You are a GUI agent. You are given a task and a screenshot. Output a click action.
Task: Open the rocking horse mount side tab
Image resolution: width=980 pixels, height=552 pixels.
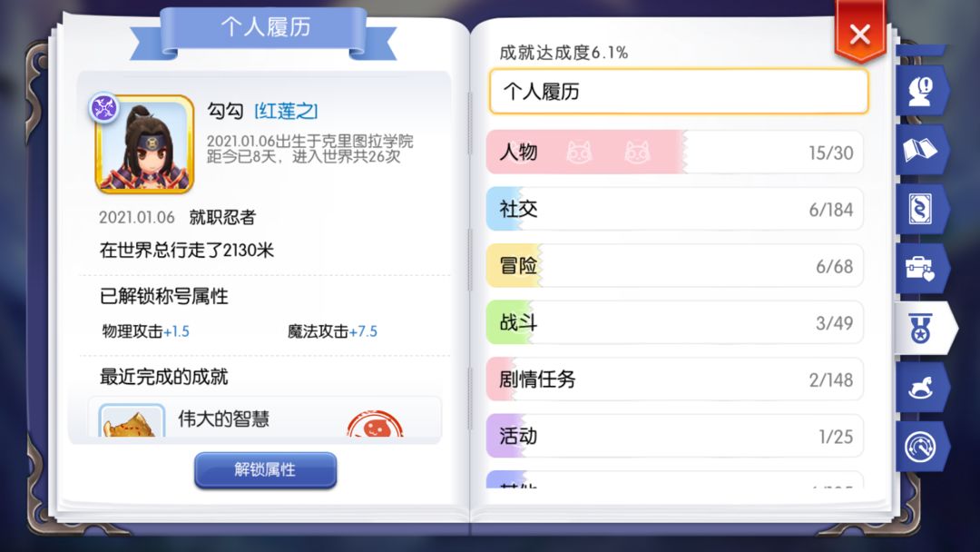[921, 388]
